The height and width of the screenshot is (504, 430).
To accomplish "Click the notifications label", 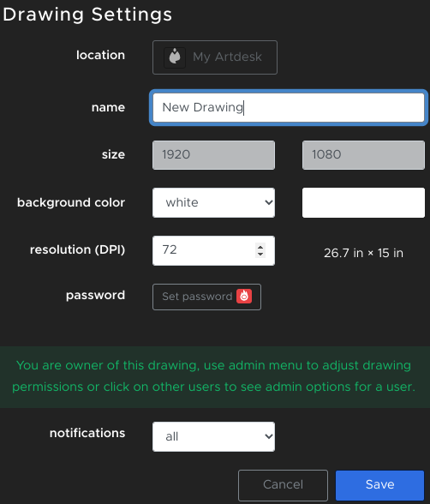I will pos(87,433).
